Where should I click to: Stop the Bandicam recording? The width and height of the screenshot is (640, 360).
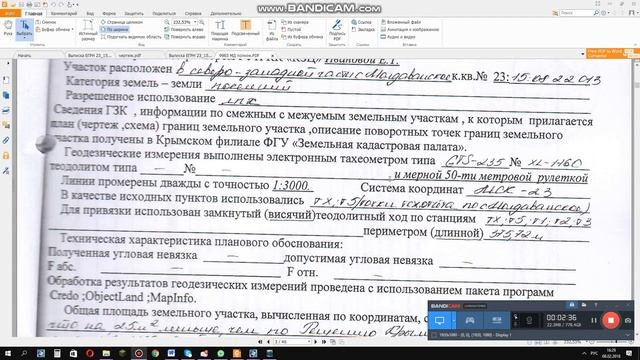point(611,320)
